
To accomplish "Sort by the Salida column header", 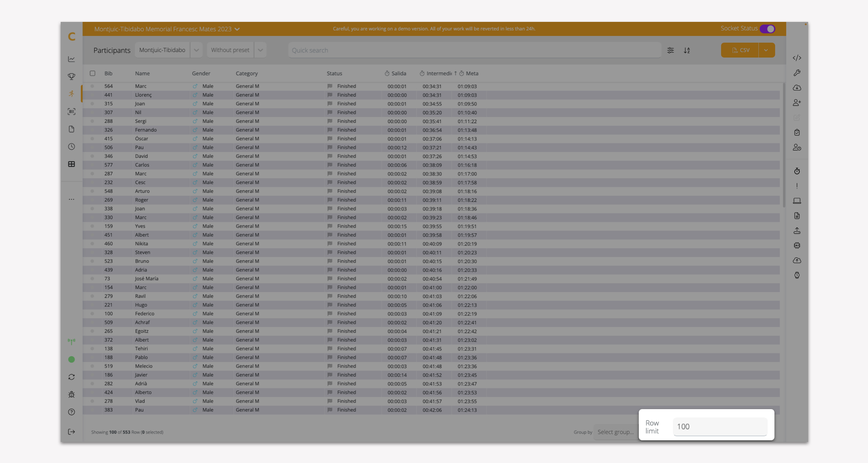I will point(396,73).
